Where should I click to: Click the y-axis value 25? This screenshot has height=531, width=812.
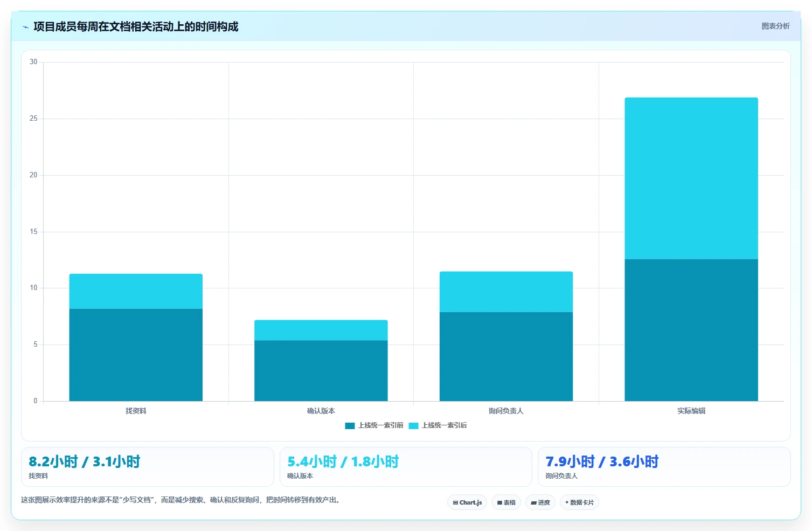point(33,119)
